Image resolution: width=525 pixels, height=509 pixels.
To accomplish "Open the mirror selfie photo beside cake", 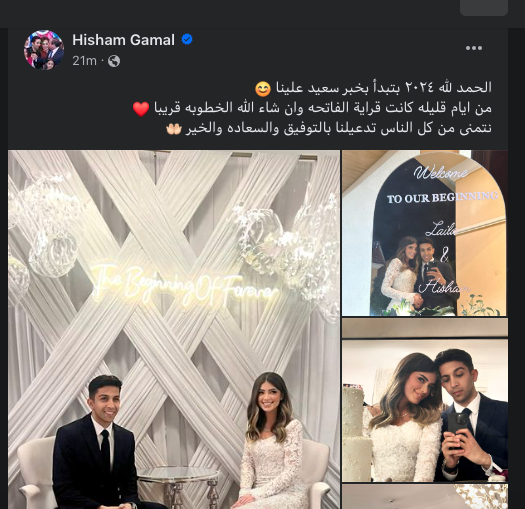I will pyautogui.click(x=425, y=400).
